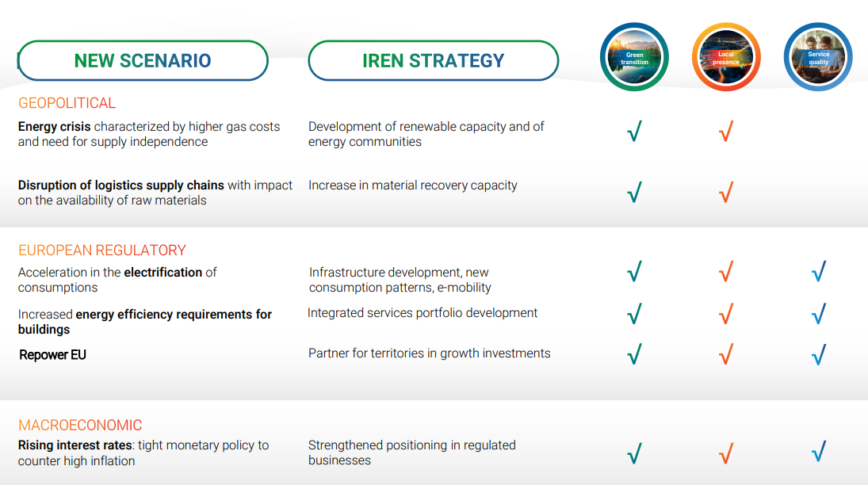Image resolution: width=868 pixels, height=485 pixels.
Task: Click orange checkmark for Partner for territories row
Action: click(x=726, y=354)
